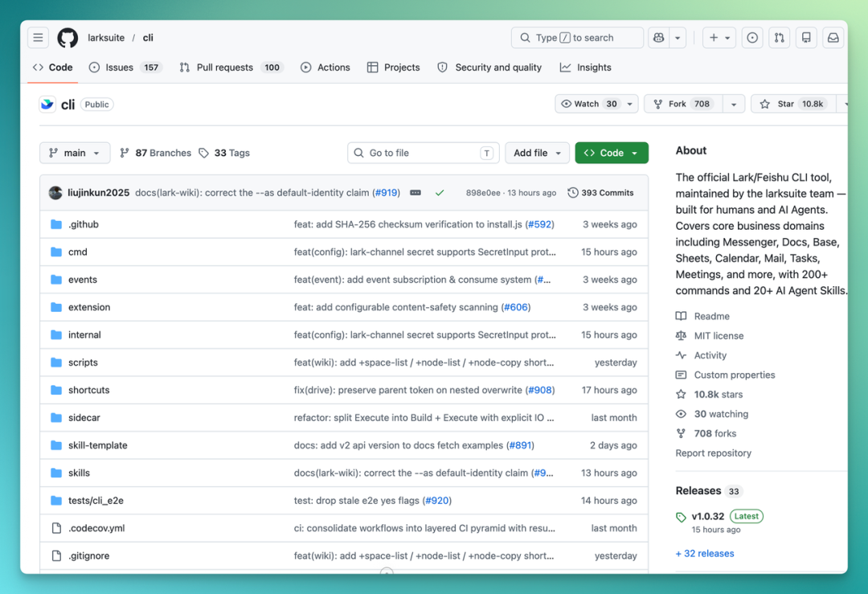Open pull request #919 link in commit bar

[x=387, y=193]
